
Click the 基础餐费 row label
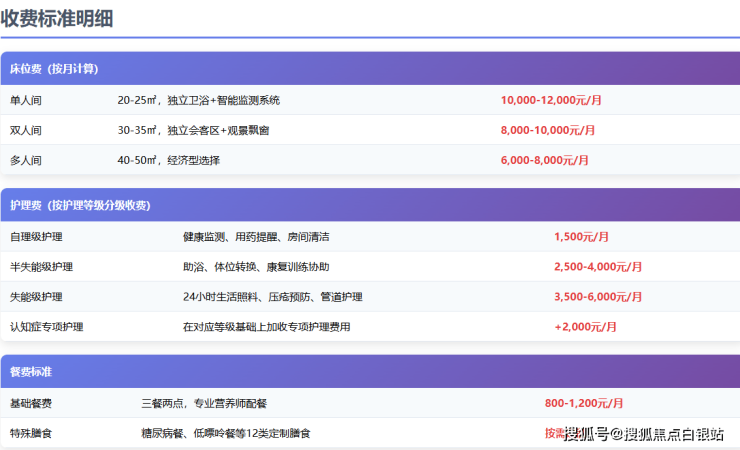(31, 403)
